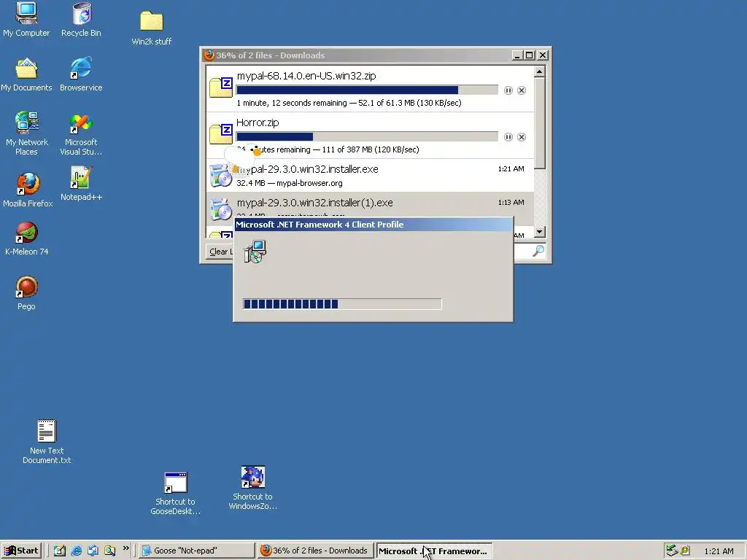This screenshot has width=747, height=560.
Task: Click the Clear List button in Downloads
Action: (x=220, y=252)
